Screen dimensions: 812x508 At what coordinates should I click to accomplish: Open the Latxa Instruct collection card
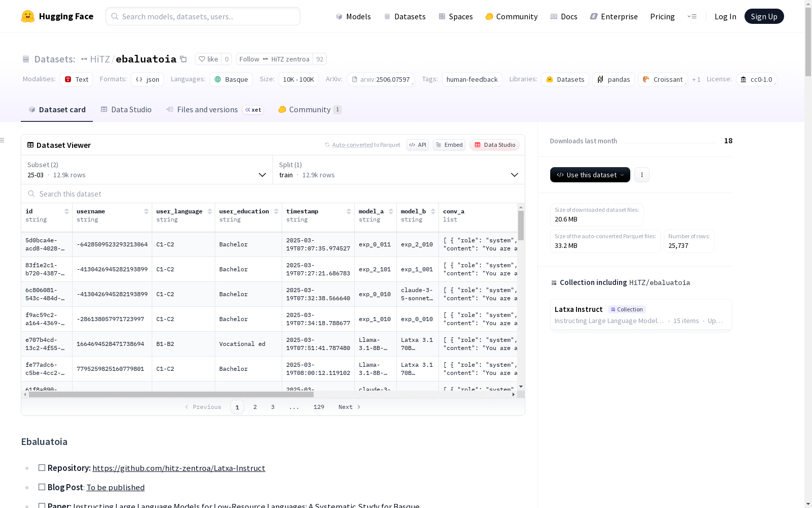click(641, 314)
